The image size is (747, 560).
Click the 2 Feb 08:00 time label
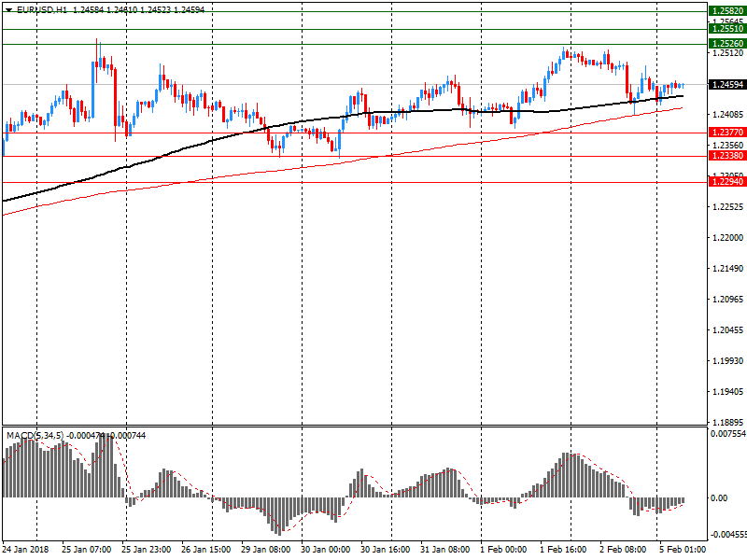[x=623, y=550]
